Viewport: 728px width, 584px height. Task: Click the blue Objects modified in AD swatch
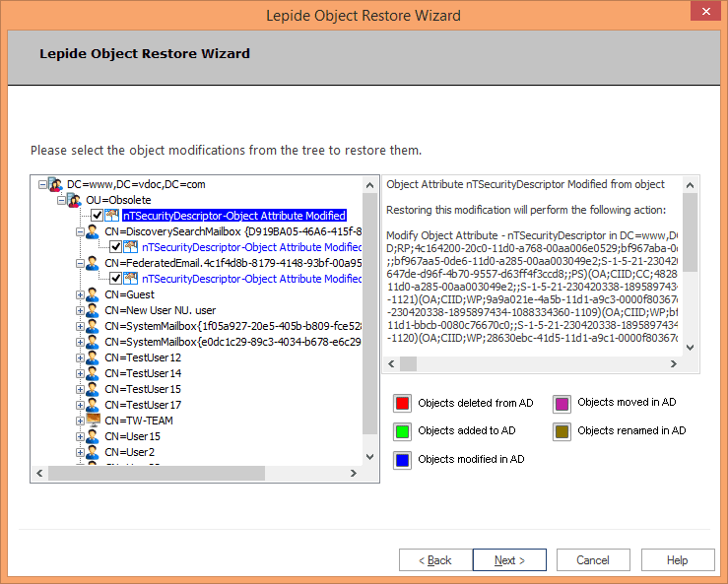(402, 460)
